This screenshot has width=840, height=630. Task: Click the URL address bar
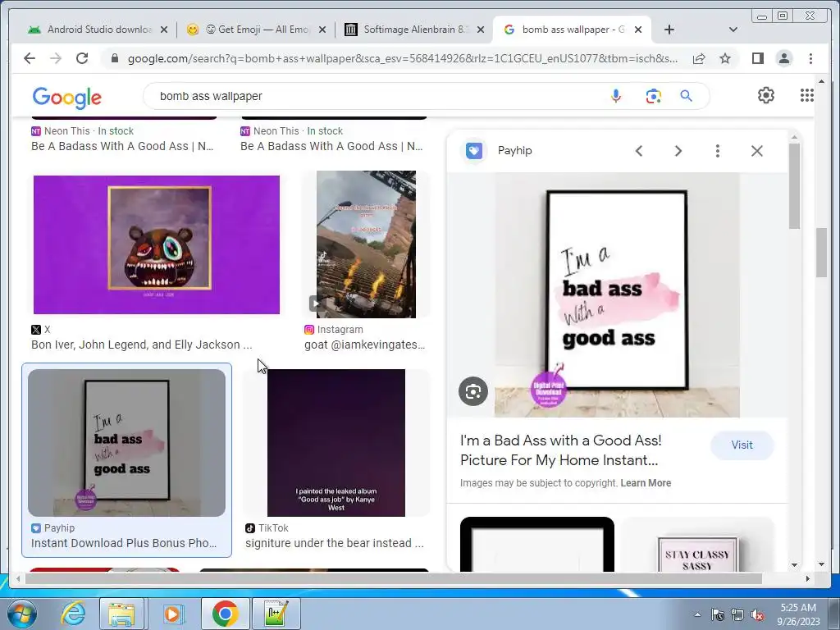pos(402,58)
